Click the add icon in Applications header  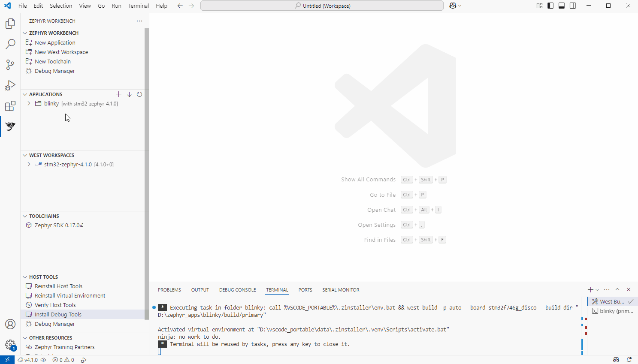click(119, 94)
